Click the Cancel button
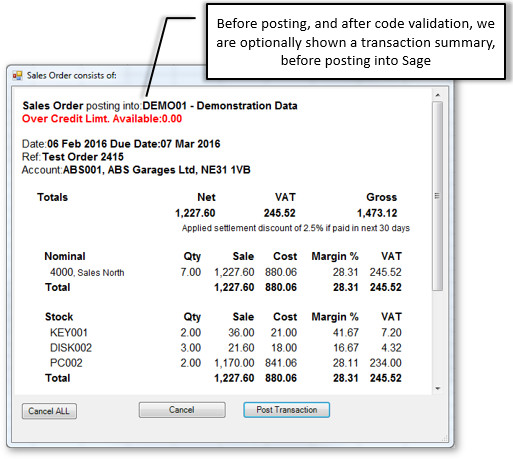The width and height of the screenshot is (513, 459). point(182,410)
